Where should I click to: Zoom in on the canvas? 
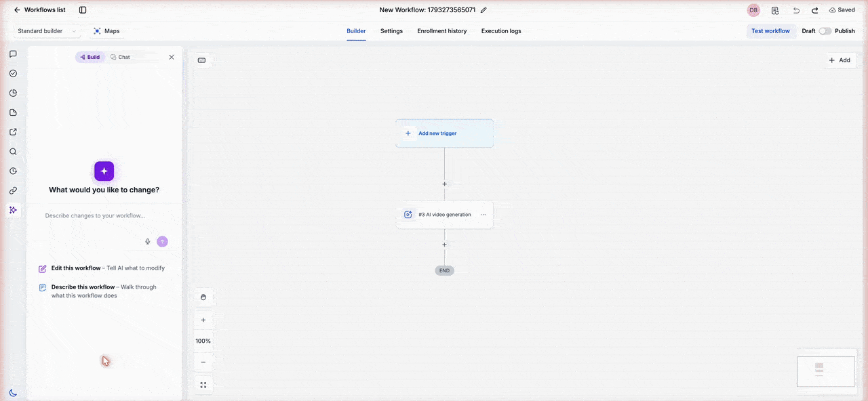(x=203, y=320)
